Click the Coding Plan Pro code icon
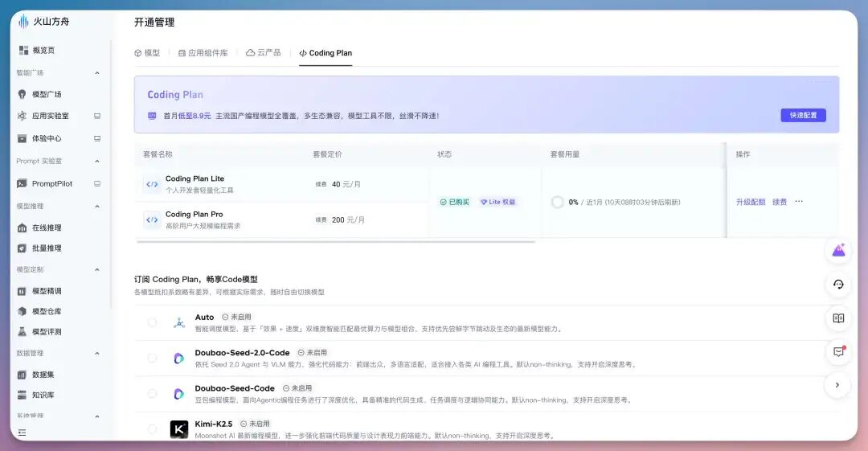868x451 pixels. coord(152,219)
